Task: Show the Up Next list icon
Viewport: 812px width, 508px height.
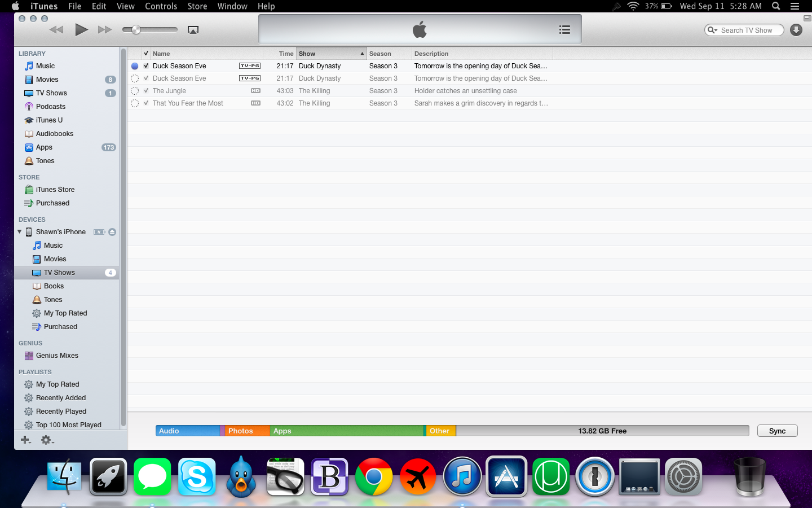Action: 564,29
